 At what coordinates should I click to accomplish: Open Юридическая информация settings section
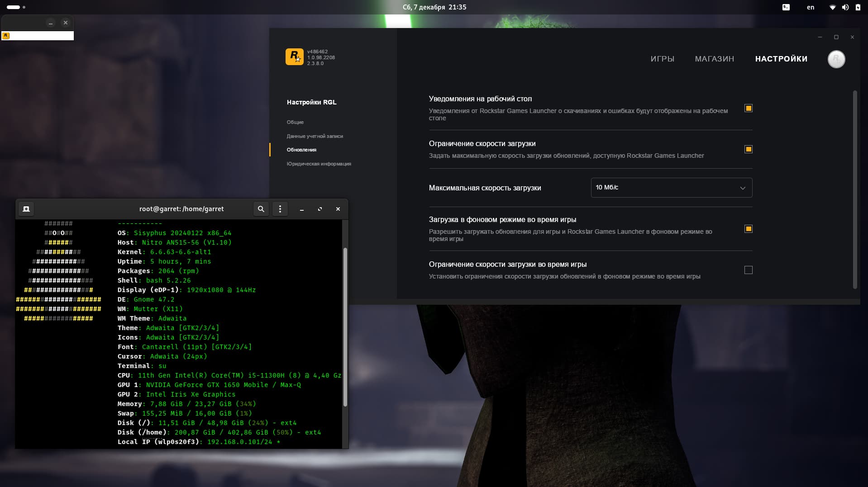pyautogui.click(x=319, y=164)
